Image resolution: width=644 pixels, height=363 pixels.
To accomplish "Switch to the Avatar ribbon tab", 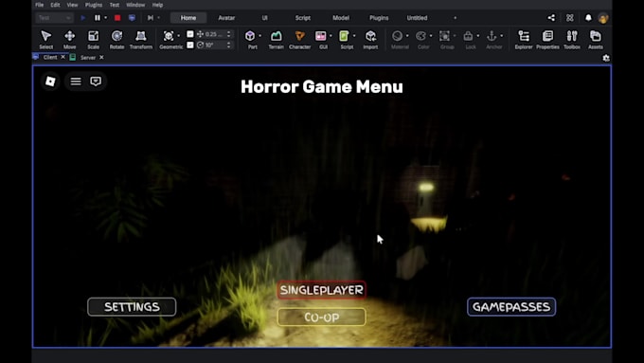I will click(x=226, y=18).
